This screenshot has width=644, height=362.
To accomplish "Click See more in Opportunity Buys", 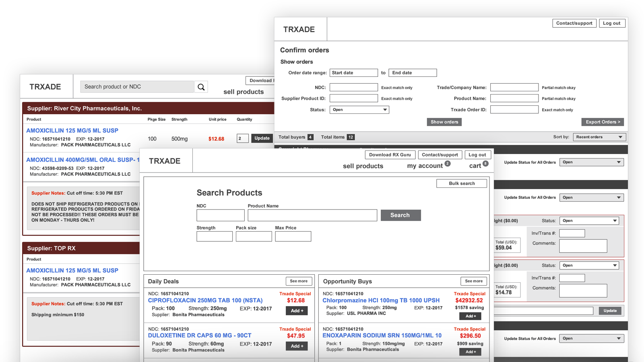I will pyautogui.click(x=474, y=281).
